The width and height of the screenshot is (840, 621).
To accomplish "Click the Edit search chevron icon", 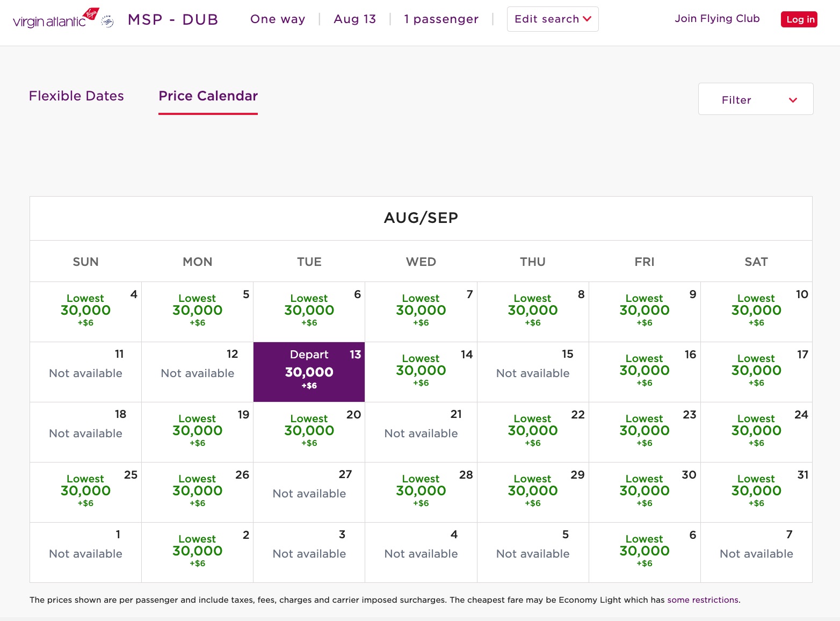I will point(586,19).
